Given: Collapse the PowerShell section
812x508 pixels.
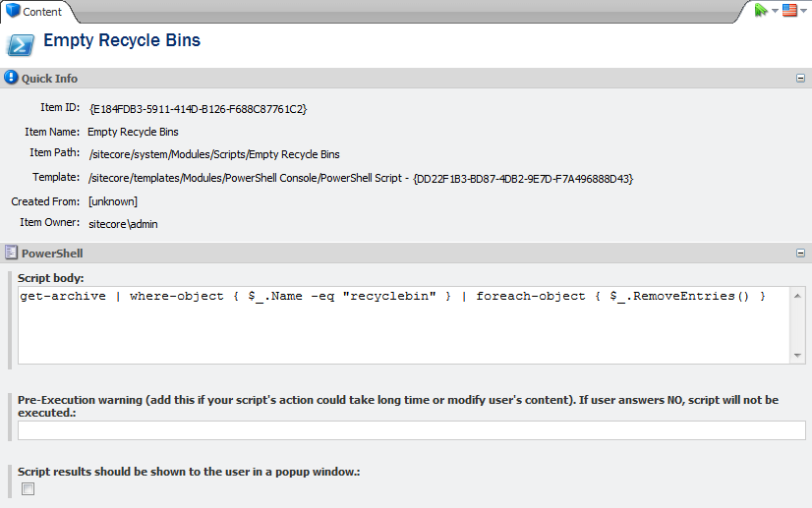Looking at the screenshot, I should (x=801, y=254).
